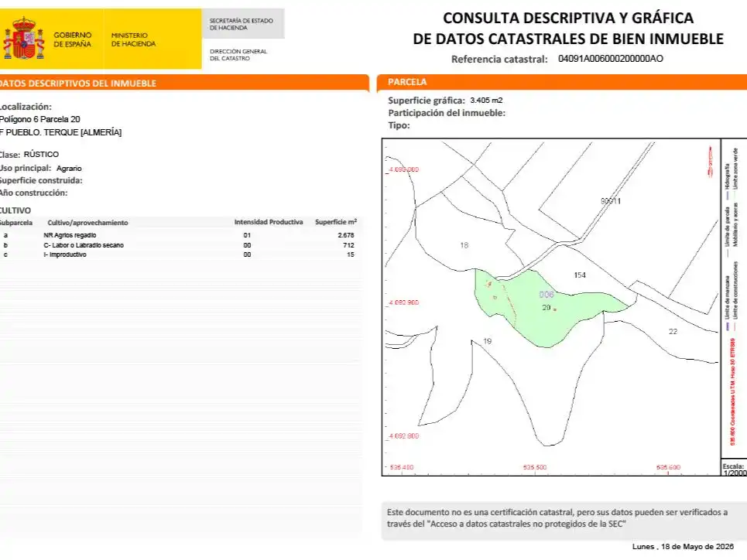Click parcel 154 on the map
This screenshot has height=560, width=747.
pyautogui.click(x=580, y=275)
